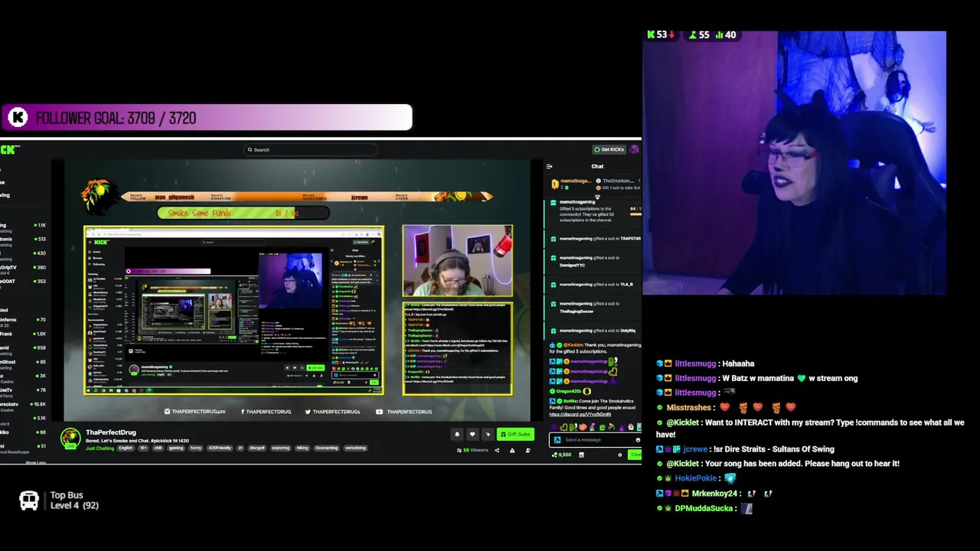Select the funny tag
The height and width of the screenshot is (551, 980).
196,448
